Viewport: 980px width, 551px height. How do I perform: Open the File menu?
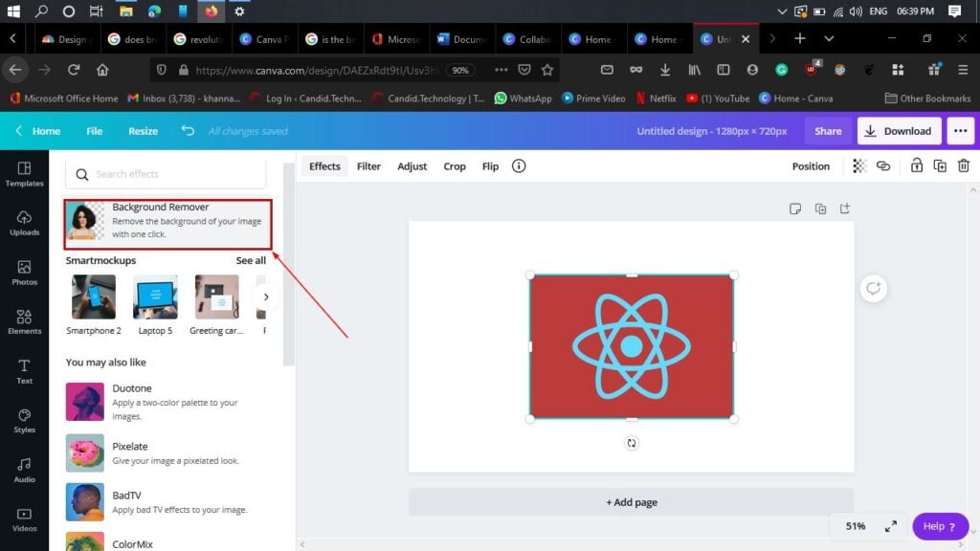95,130
